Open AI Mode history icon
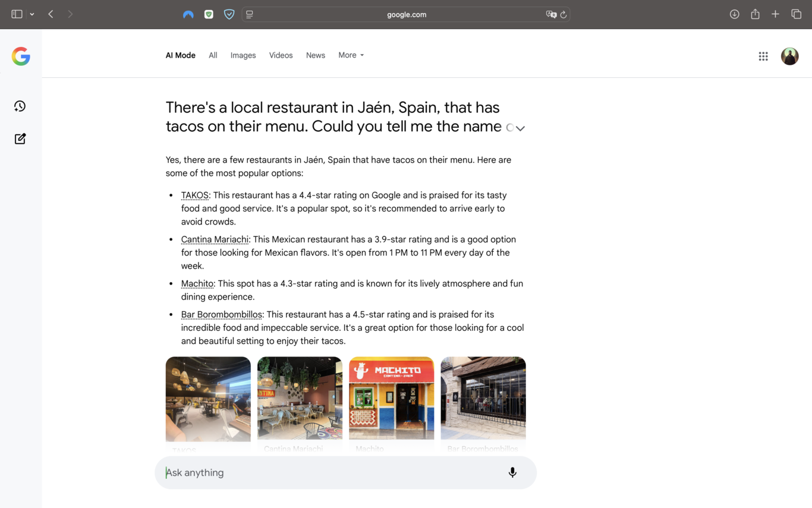Image resolution: width=812 pixels, height=508 pixels. tap(20, 106)
